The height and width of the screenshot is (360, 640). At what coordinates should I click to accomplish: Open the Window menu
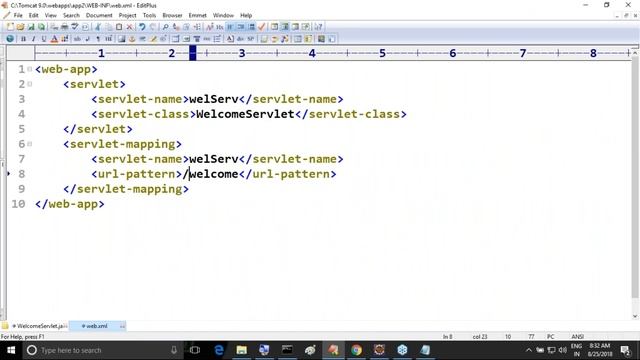pyautogui.click(x=223, y=16)
